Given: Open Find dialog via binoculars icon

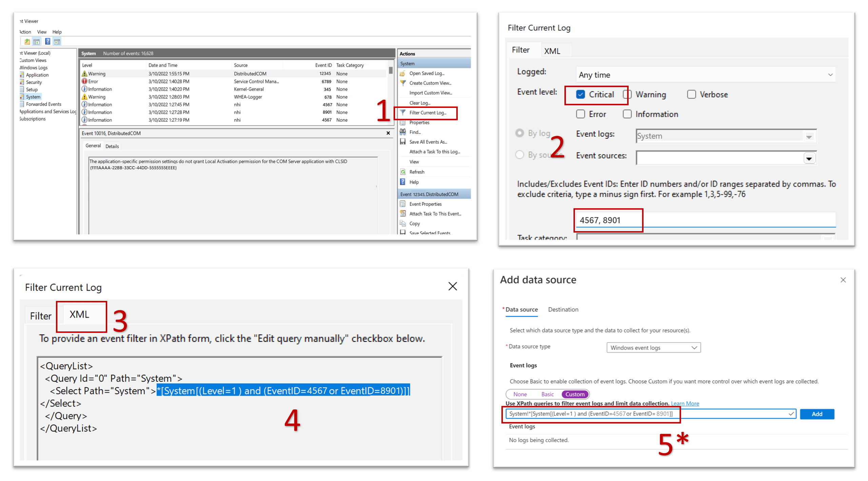Looking at the screenshot, I should click(x=402, y=132).
